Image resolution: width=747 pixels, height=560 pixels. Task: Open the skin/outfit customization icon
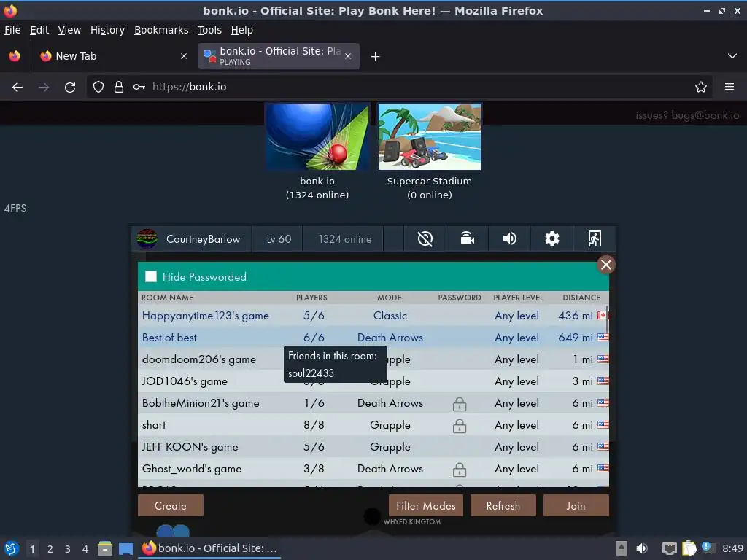coord(468,238)
